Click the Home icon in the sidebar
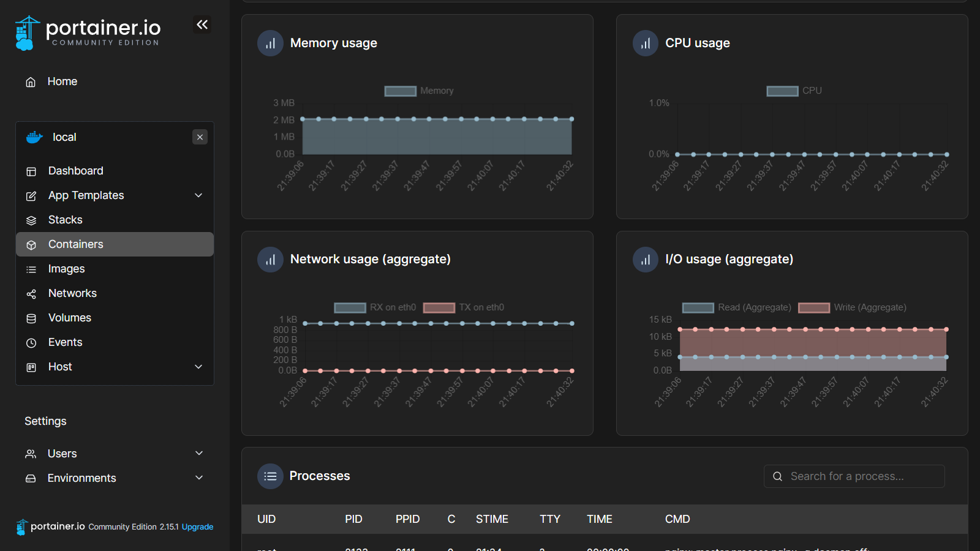Image resolution: width=980 pixels, height=551 pixels. coord(31,82)
